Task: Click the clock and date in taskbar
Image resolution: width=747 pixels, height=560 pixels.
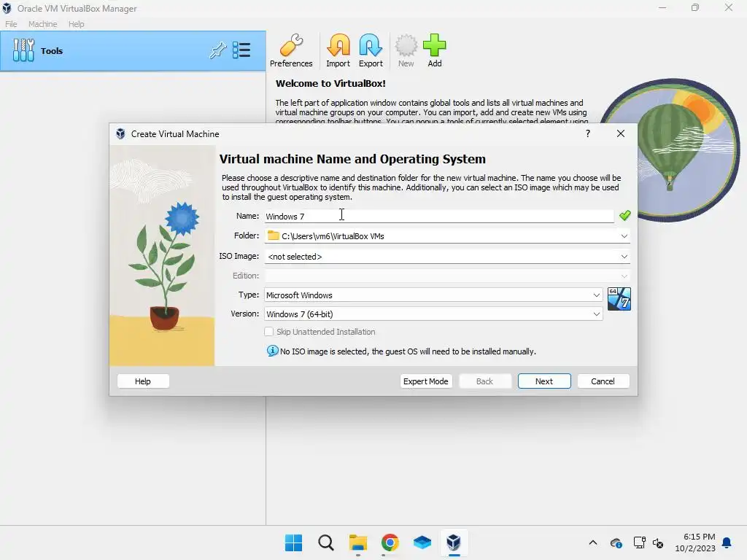Action: pos(694,542)
